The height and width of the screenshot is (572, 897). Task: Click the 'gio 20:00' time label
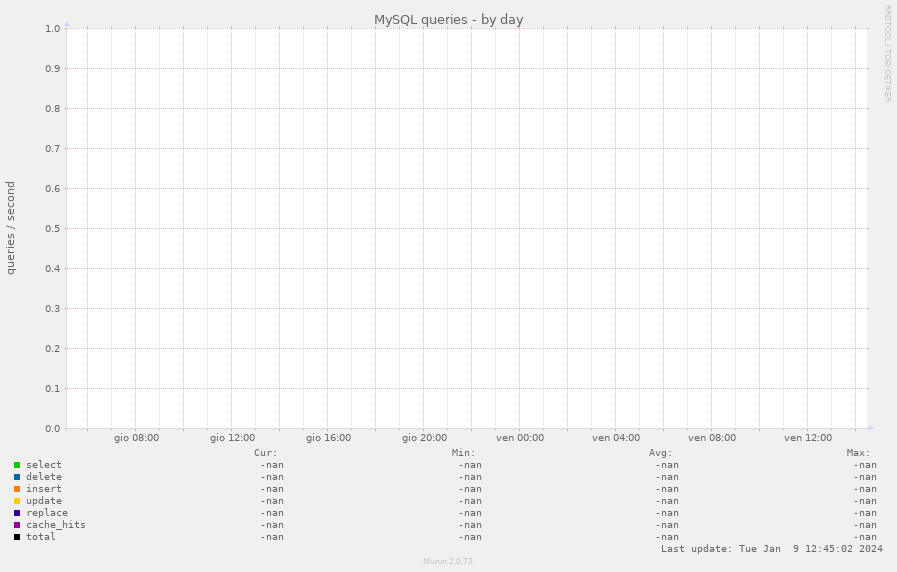[424, 438]
